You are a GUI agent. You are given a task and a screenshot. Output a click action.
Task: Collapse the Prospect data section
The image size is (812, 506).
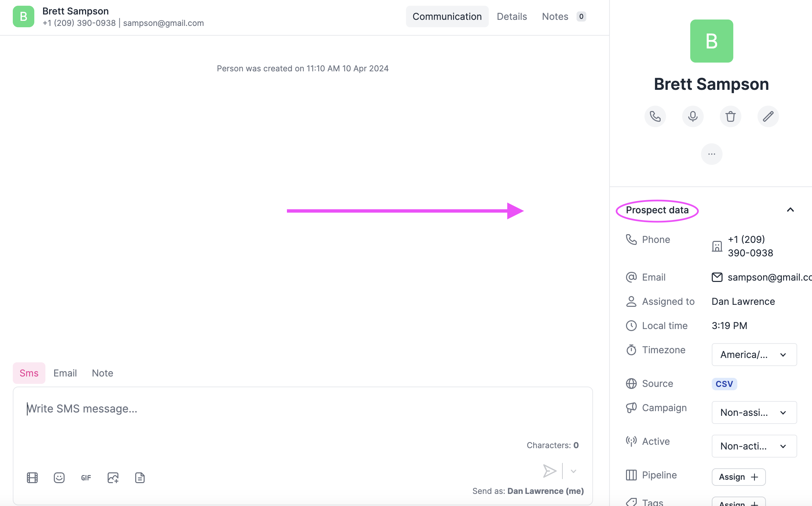click(x=790, y=210)
